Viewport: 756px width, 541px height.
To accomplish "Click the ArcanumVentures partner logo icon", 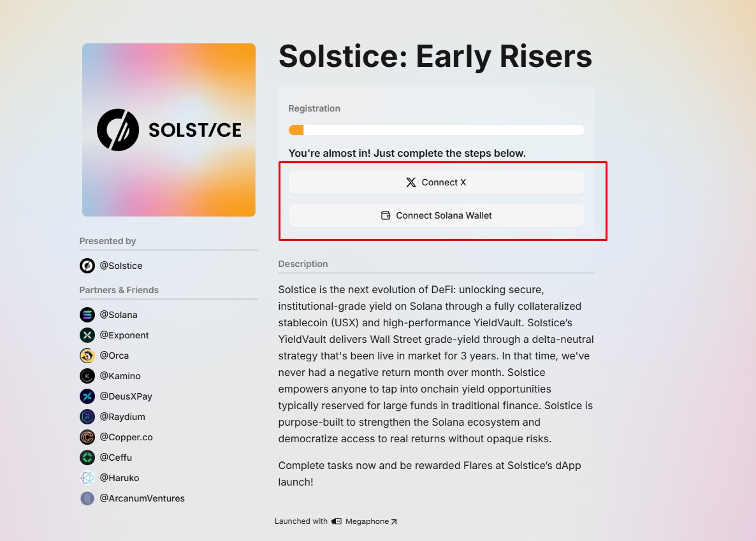I will tap(87, 498).
